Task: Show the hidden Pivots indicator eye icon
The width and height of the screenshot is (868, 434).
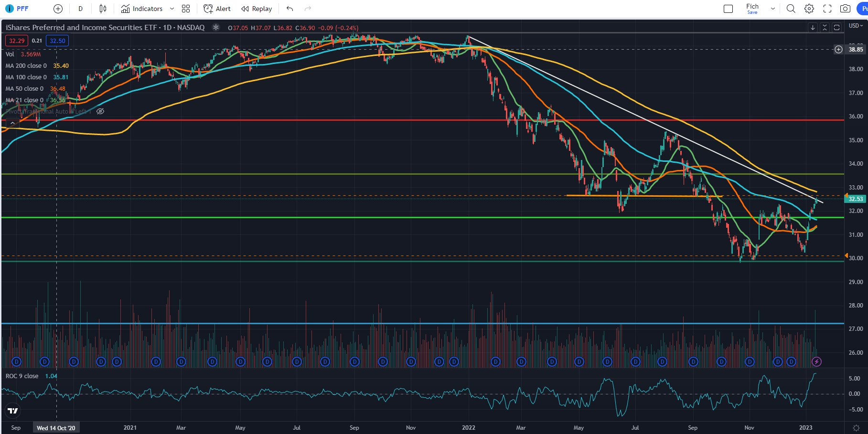Action: [100, 111]
